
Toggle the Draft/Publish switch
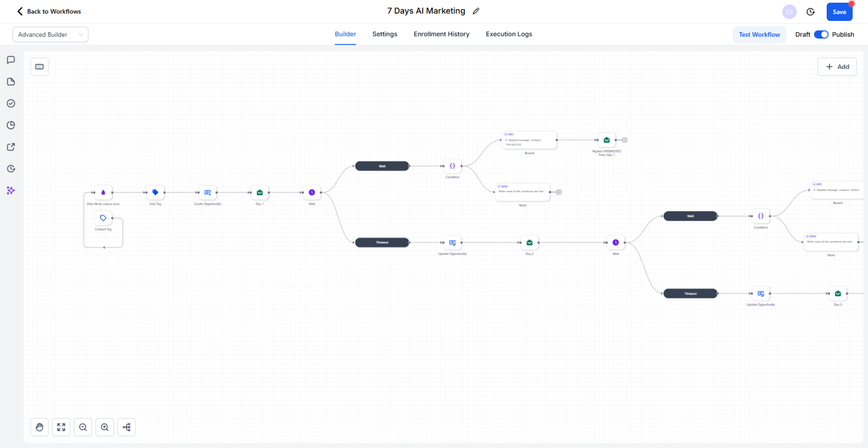point(821,34)
